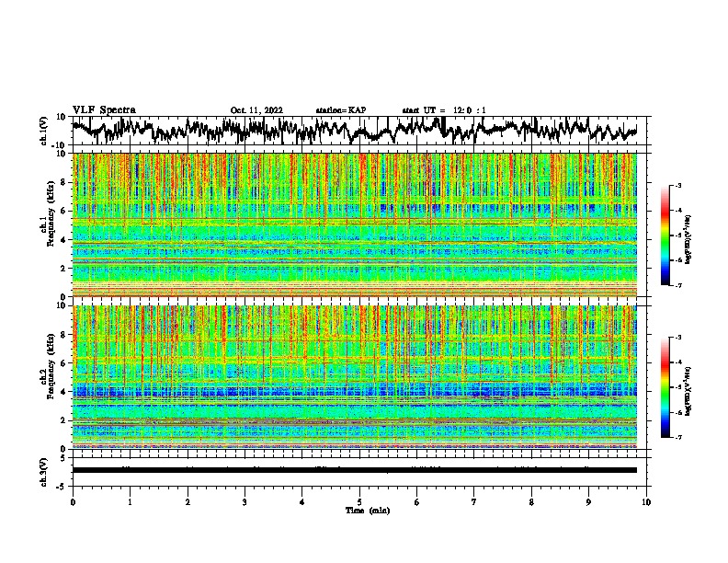Click the '6' kHz tick of ch.2 spectrogram
The height and width of the screenshot is (563, 728).
(x=63, y=363)
